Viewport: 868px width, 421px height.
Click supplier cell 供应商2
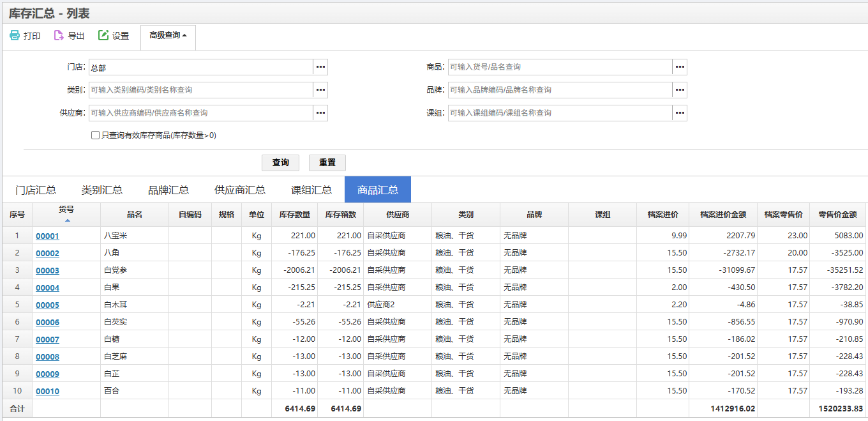pos(398,305)
